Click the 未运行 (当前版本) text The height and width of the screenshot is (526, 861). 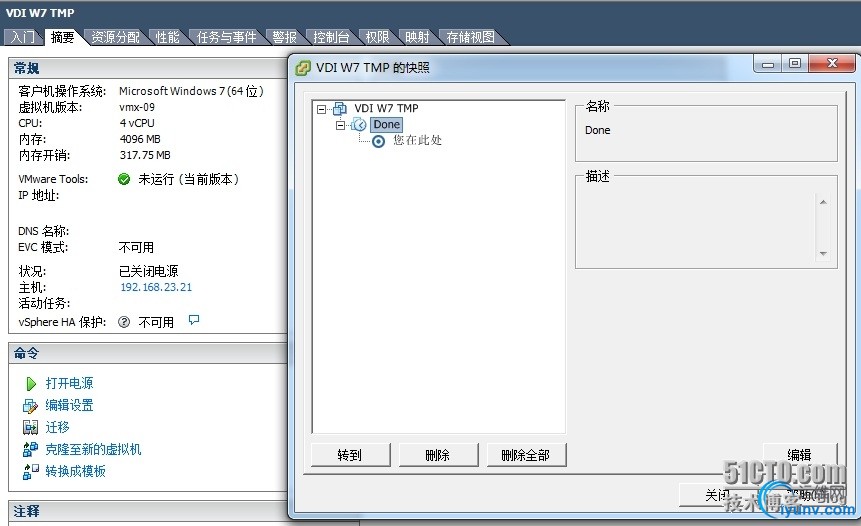click(x=188, y=179)
